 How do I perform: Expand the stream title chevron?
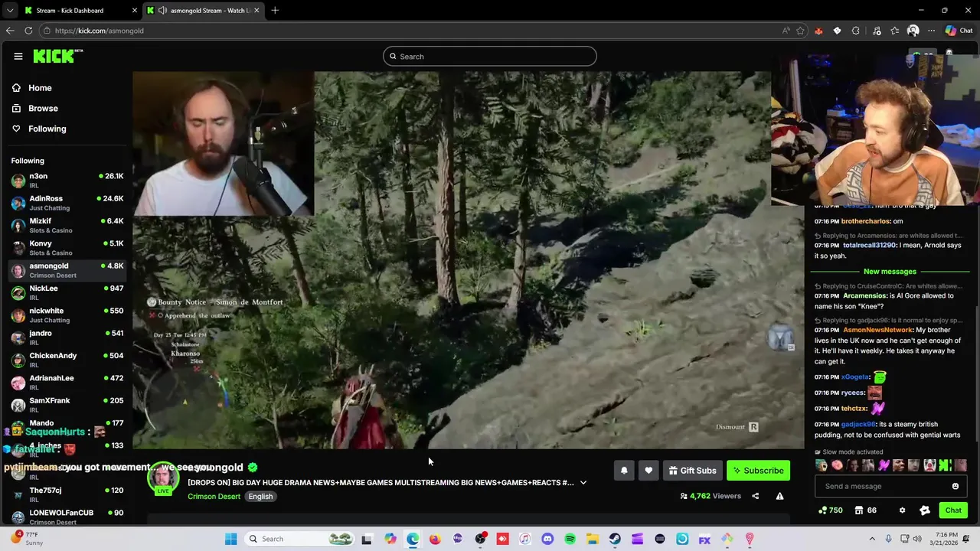[x=583, y=483]
